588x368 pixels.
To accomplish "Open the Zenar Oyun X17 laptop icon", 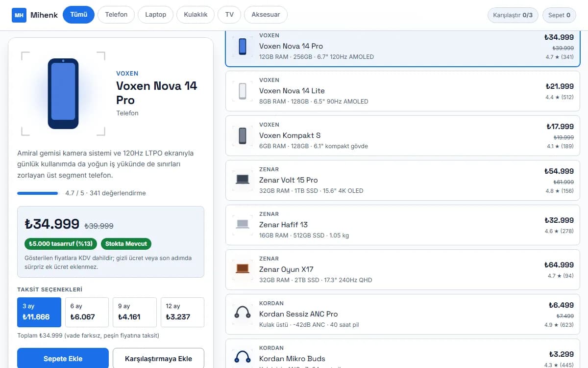I will coord(243,269).
